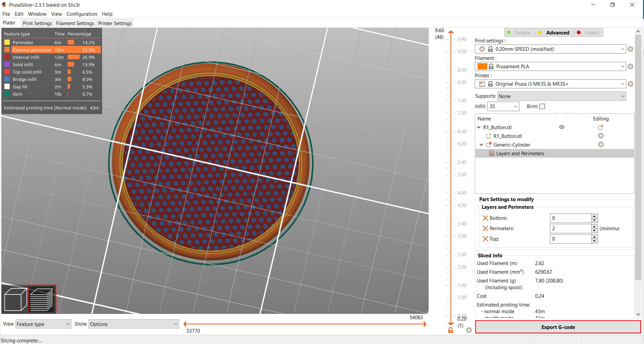Click the right handle of the horizontal move slider
The width and height of the screenshot is (644, 344).
point(425,324)
